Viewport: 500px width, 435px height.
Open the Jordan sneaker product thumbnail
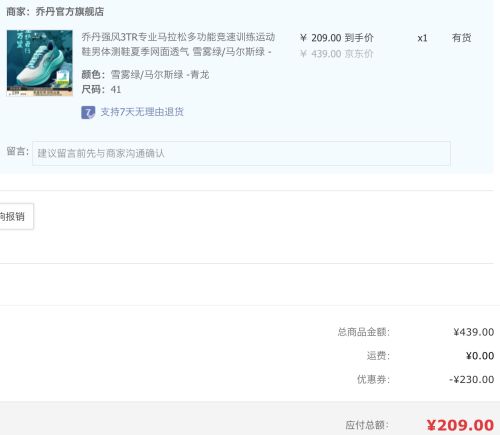pyautogui.click(x=40, y=63)
